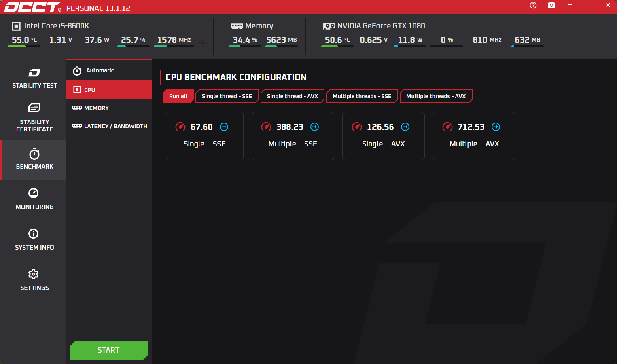This screenshot has width=617, height=364.
Task: Go to Monitoring section
Action: (34, 199)
